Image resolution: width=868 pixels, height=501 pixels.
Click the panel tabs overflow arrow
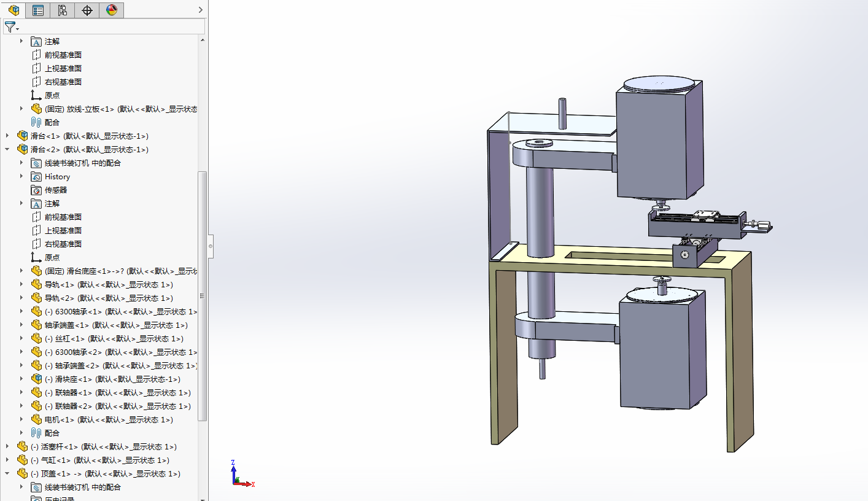200,10
